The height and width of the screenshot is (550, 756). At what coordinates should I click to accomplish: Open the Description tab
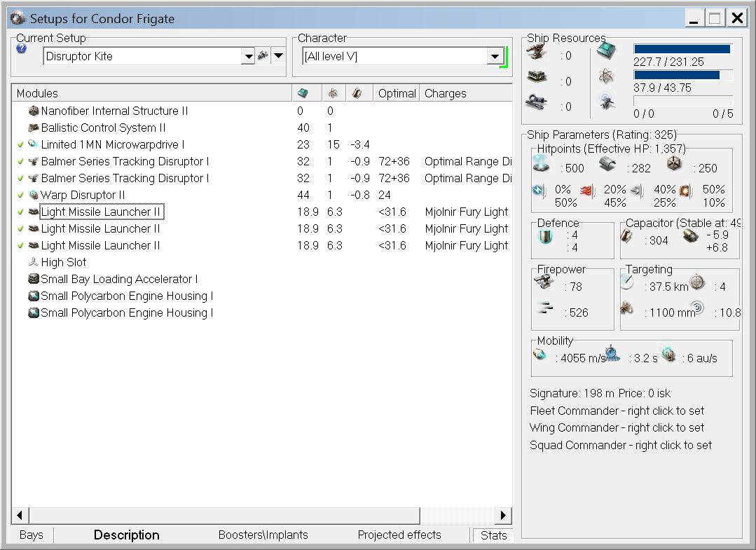point(126,535)
